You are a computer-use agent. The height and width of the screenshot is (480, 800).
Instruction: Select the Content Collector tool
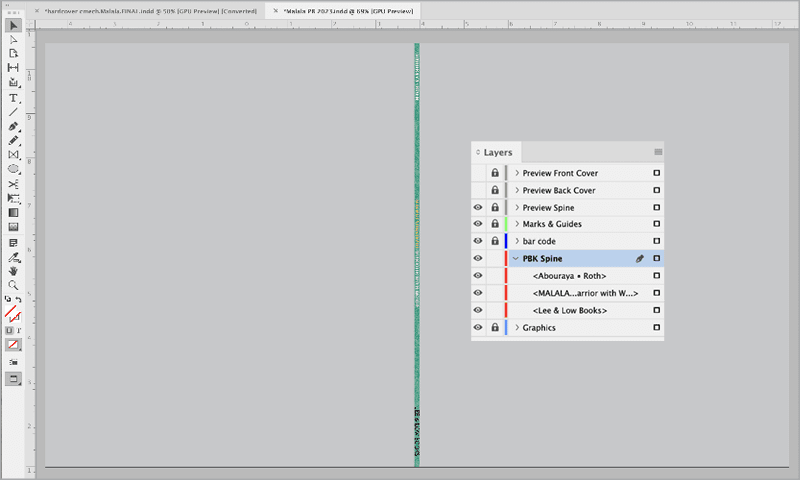pos(14,82)
